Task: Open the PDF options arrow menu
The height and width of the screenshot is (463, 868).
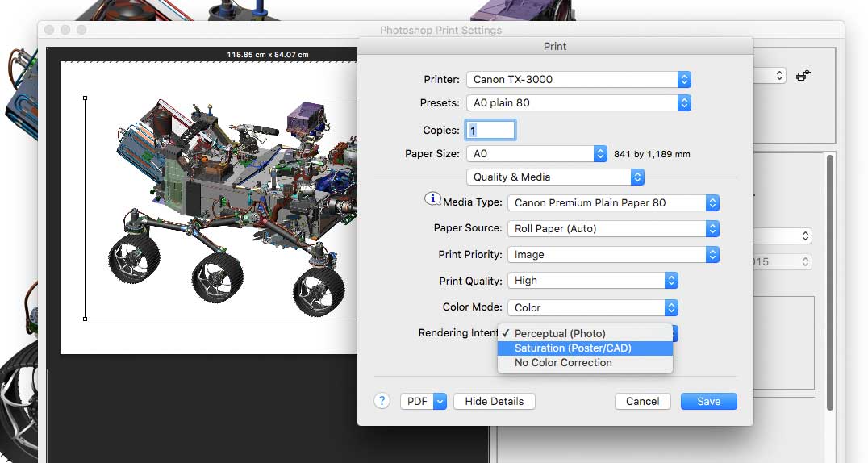Action: pos(440,402)
